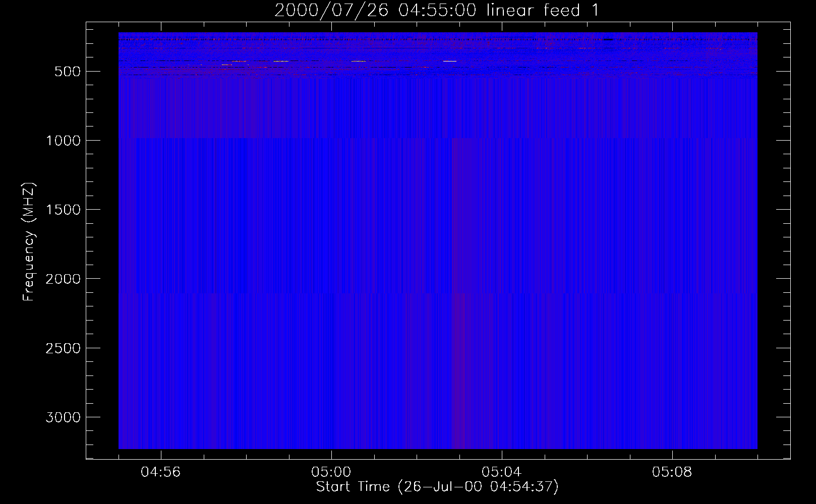Click the '2000' frequency tick label

click(63, 279)
